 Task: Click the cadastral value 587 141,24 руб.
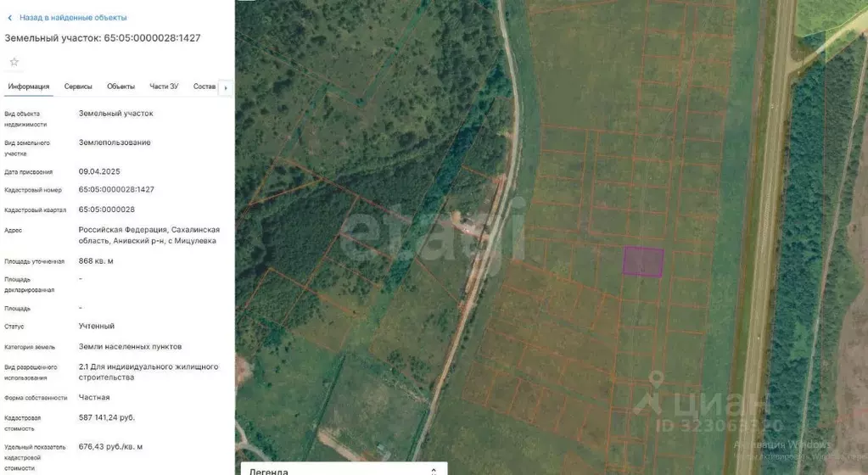pos(106,417)
